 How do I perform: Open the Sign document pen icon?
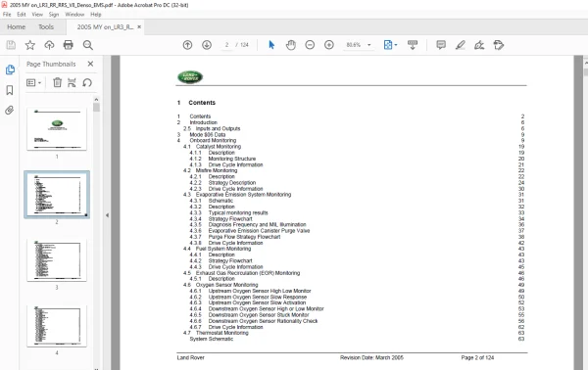(x=479, y=45)
